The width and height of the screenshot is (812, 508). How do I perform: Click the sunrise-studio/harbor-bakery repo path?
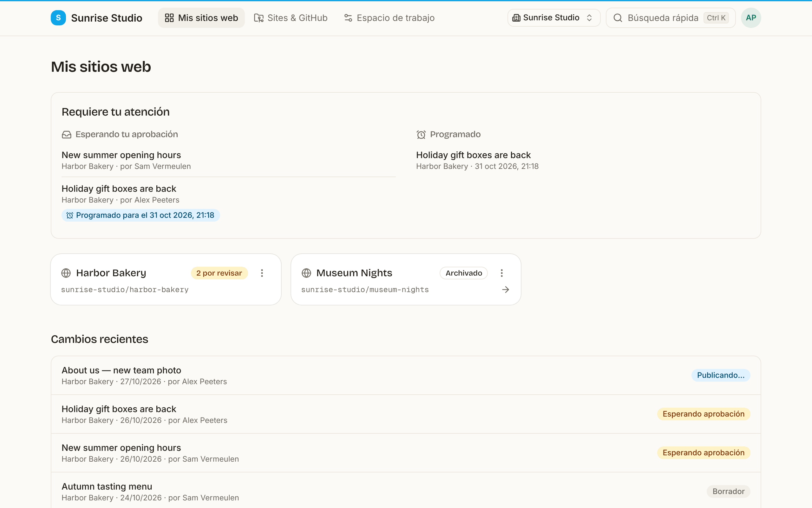click(x=125, y=290)
